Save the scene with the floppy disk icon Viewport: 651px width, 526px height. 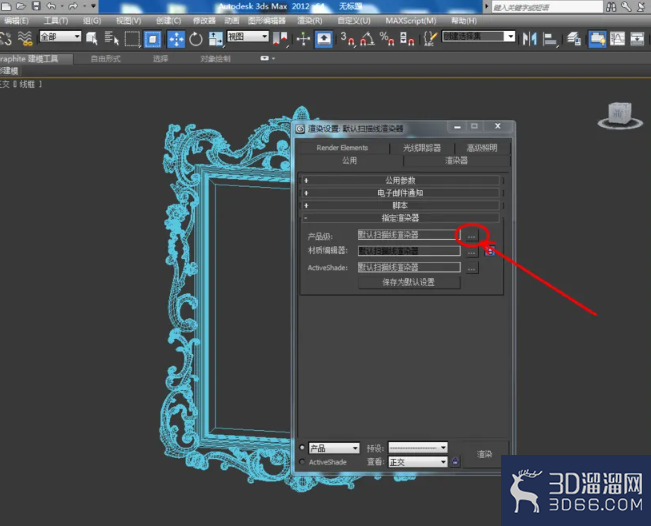tap(36, 6)
